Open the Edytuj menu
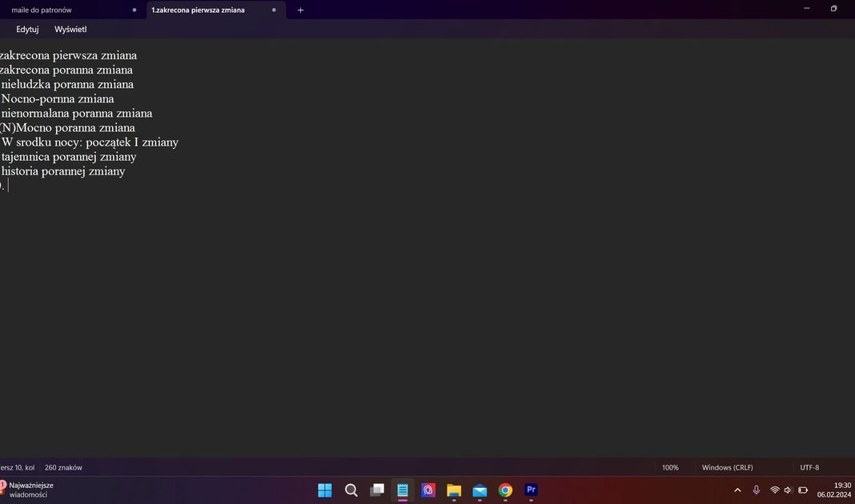This screenshot has width=855, height=504. (27, 30)
